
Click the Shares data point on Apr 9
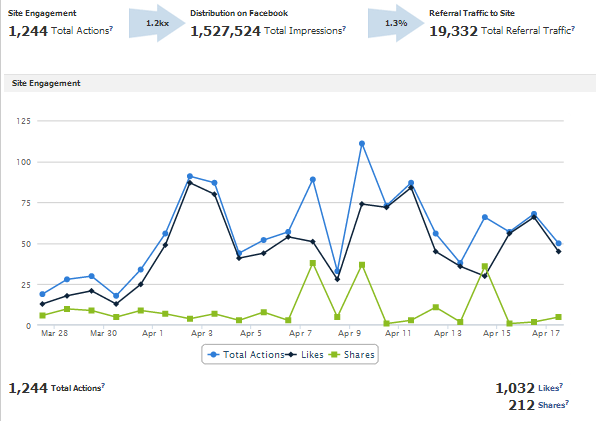click(x=362, y=265)
